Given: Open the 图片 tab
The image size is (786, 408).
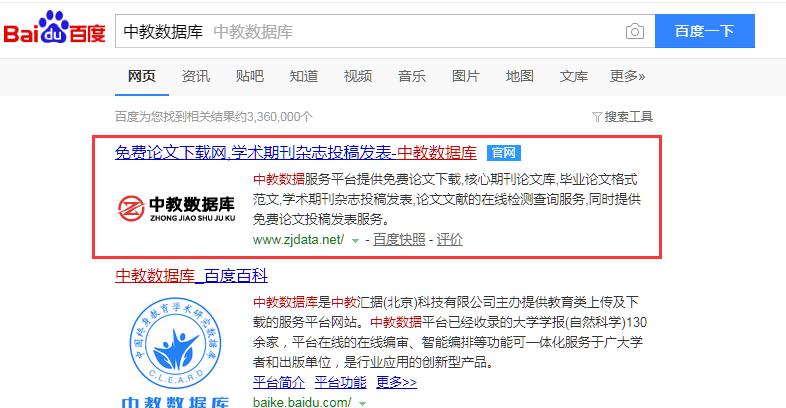Looking at the screenshot, I should point(466,76).
